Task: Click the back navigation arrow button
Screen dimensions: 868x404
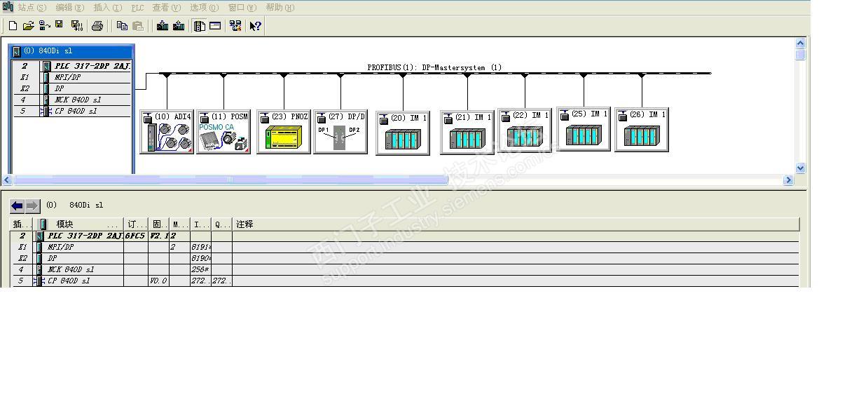Action: click(x=17, y=206)
